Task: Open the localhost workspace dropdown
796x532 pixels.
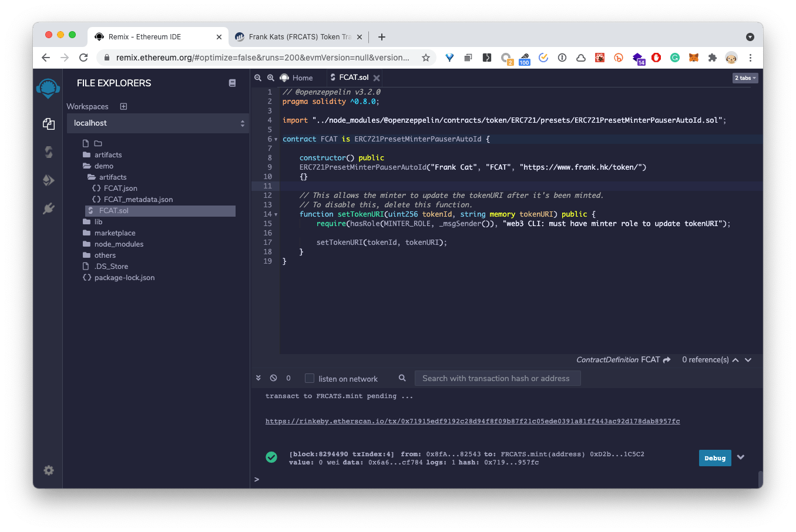Action: [x=157, y=123]
